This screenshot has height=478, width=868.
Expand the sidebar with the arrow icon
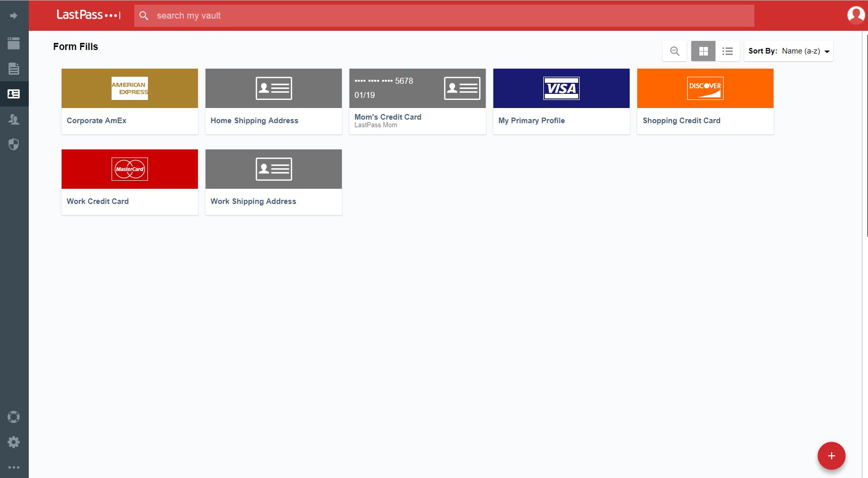(x=14, y=16)
